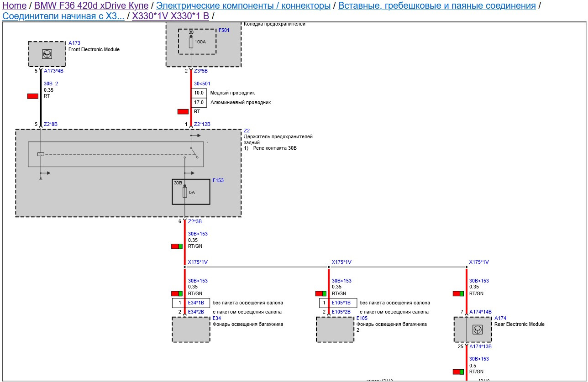The height and width of the screenshot is (382, 588).
Task: Click pin number box 1 beside E34*1B
Action: pos(180,303)
